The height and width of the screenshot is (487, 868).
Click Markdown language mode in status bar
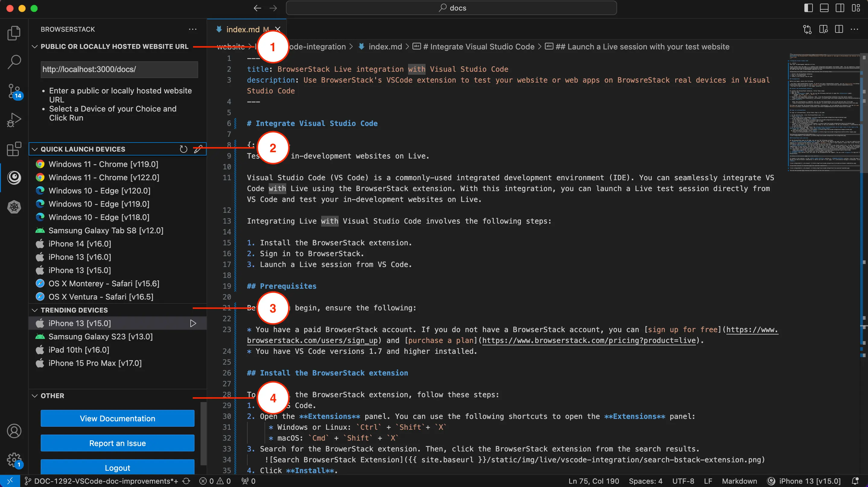point(739,481)
